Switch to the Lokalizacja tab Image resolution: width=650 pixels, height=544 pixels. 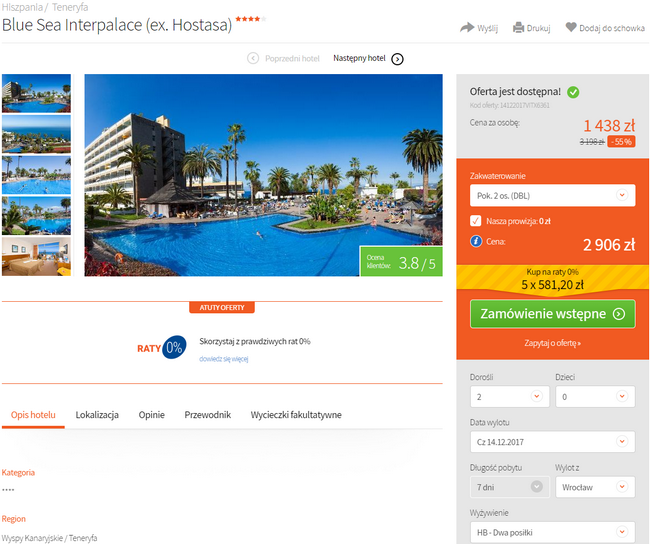[97, 415]
